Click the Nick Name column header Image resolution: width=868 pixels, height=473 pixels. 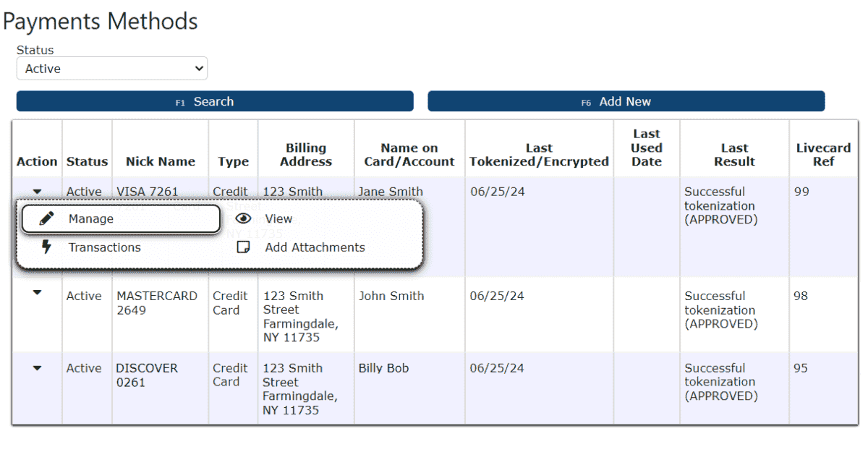pyautogui.click(x=161, y=161)
